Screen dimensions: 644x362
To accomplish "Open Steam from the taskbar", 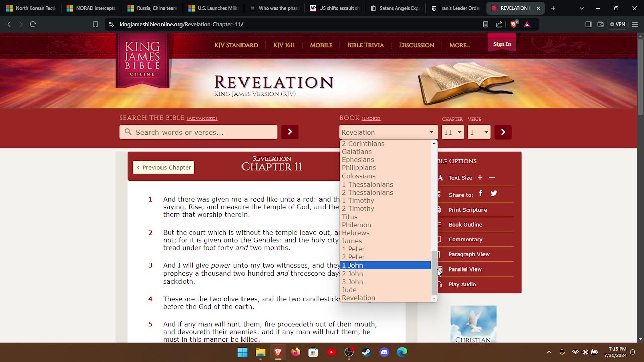I will [366, 352].
